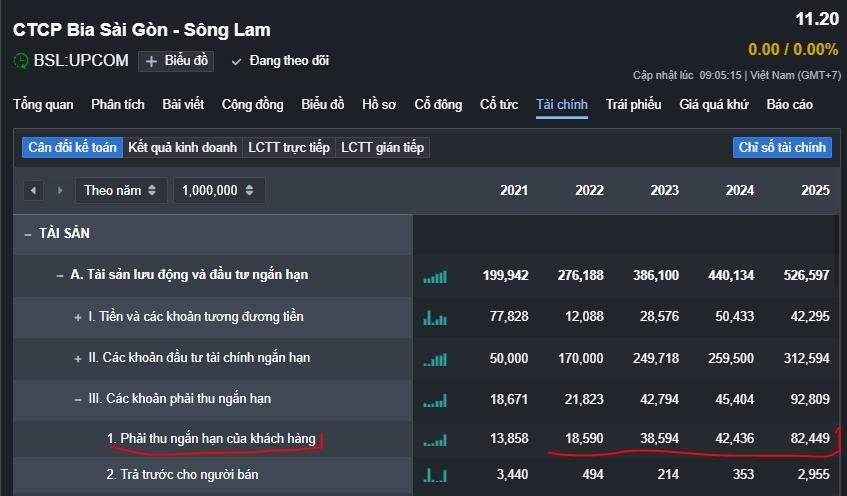This screenshot has width=847, height=496.
Task: Go to the Trái phiếu tab
Action: (633, 104)
